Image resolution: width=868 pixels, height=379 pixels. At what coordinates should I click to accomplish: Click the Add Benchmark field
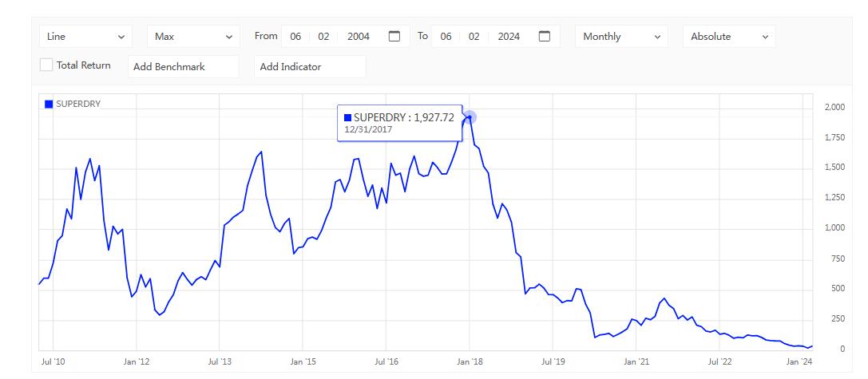click(x=183, y=67)
